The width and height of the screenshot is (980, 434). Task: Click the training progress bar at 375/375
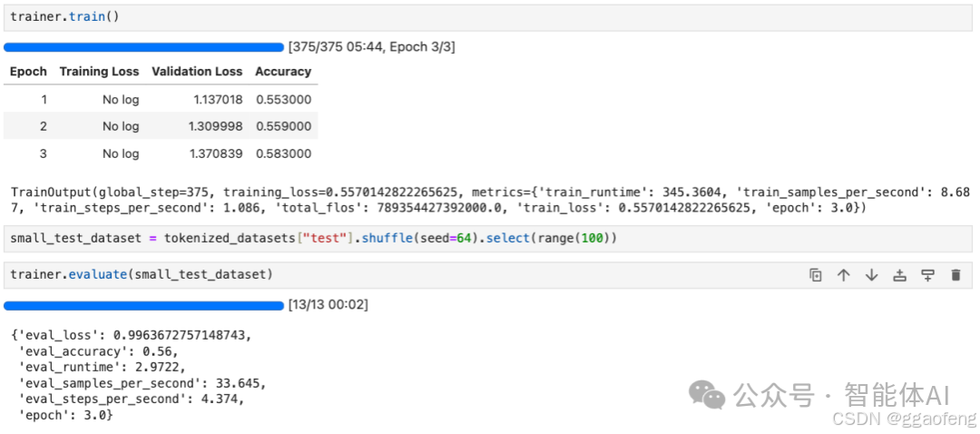click(x=143, y=47)
